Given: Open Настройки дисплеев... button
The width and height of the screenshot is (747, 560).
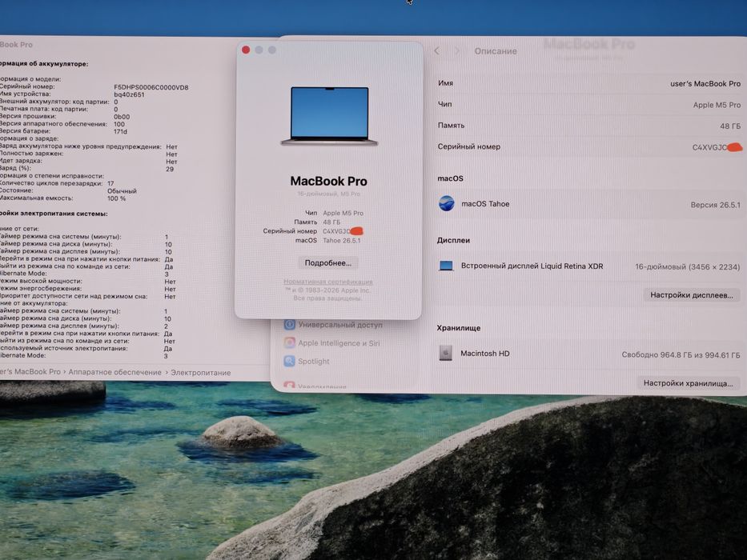Looking at the screenshot, I should point(691,295).
